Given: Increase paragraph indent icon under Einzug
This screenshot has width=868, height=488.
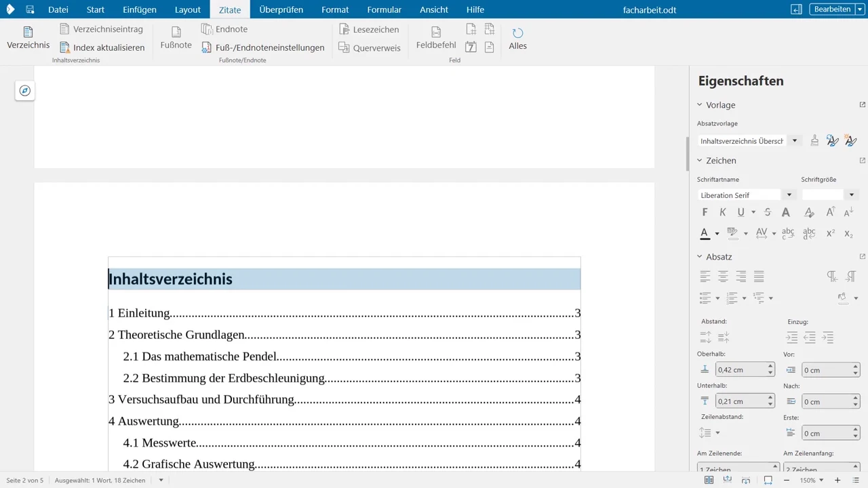Looking at the screenshot, I should click(x=791, y=337).
